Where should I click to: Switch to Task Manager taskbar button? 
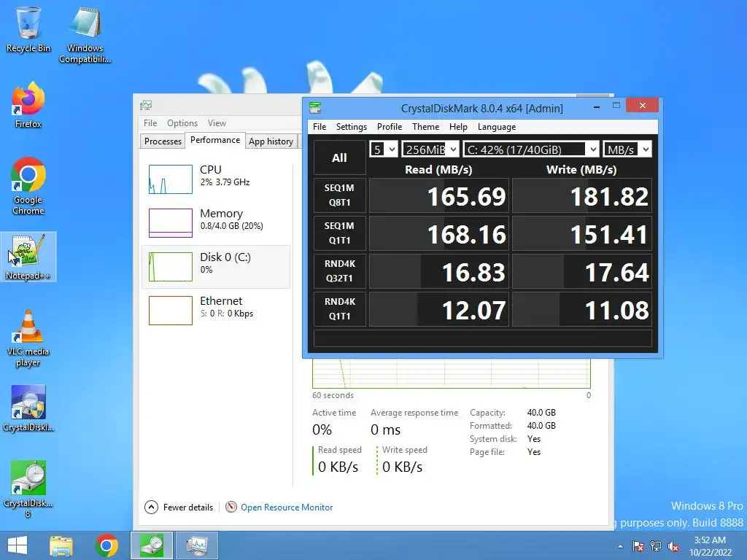197,545
